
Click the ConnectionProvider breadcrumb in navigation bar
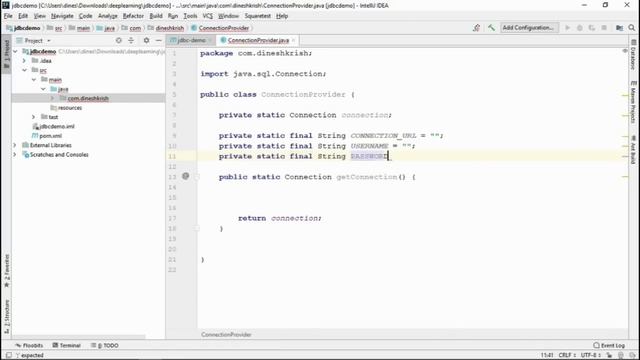[x=220, y=28]
